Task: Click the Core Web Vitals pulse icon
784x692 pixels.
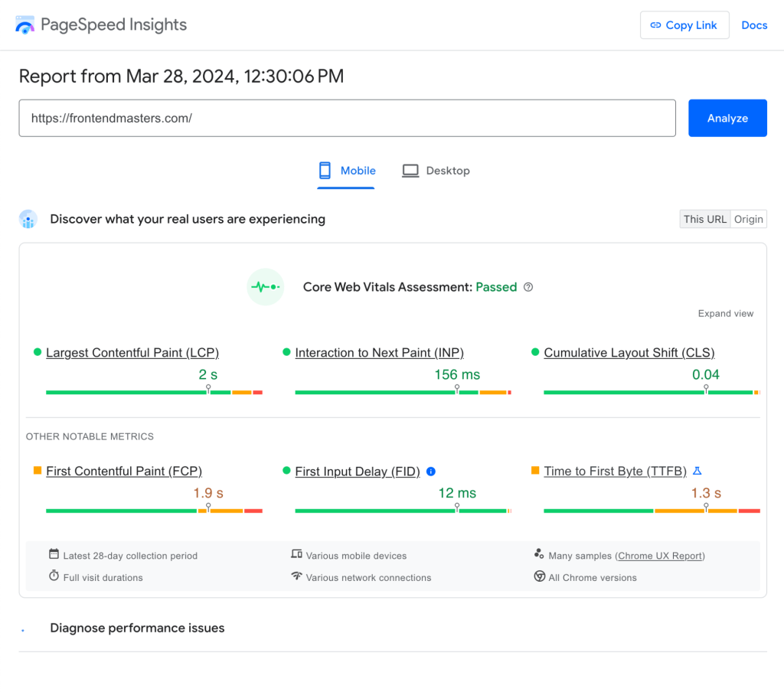Action: tap(266, 287)
